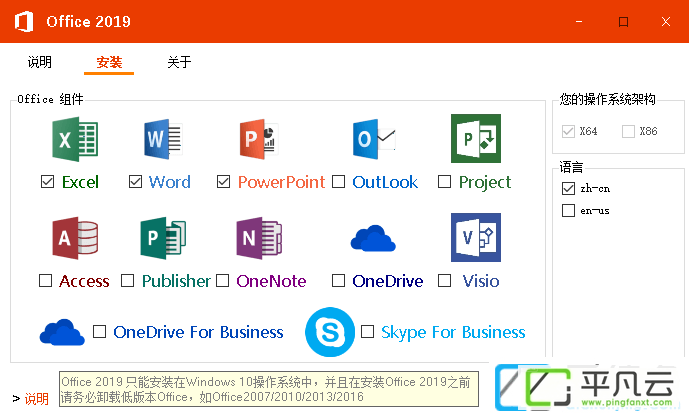Click the Excel application icon
This screenshot has height=417, width=689.
coord(75,139)
